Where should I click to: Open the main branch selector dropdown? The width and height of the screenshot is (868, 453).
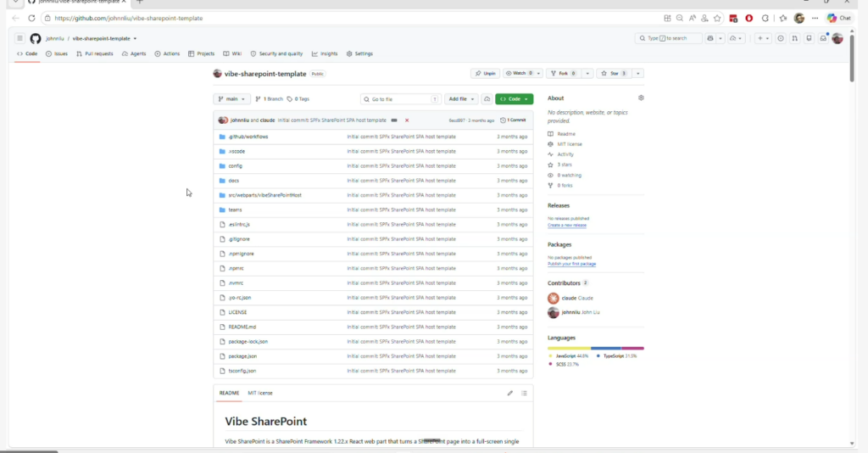pyautogui.click(x=231, y=99)
